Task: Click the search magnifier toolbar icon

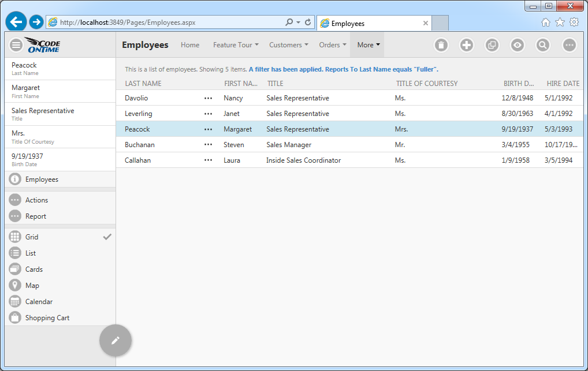Action: pos(542,46)
